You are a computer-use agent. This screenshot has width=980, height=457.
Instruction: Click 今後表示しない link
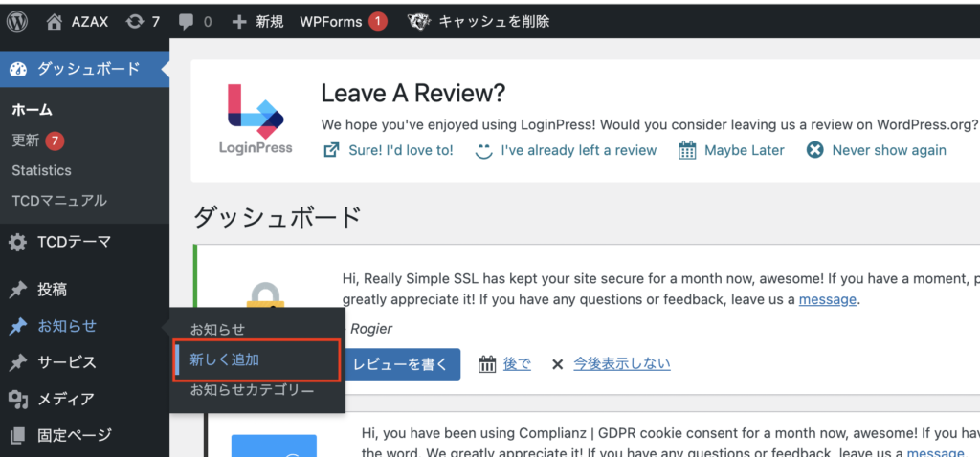(622, 364)
